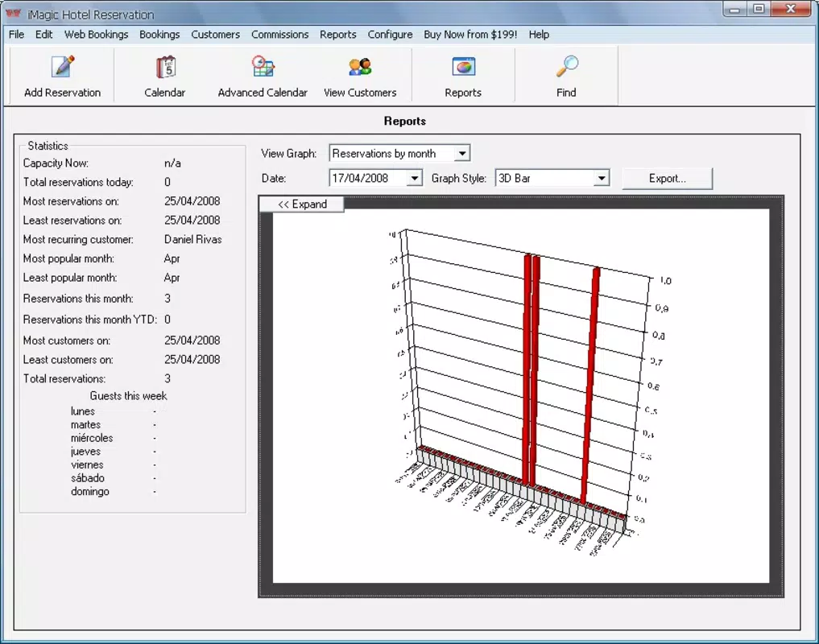Click the lunes row

114,411
